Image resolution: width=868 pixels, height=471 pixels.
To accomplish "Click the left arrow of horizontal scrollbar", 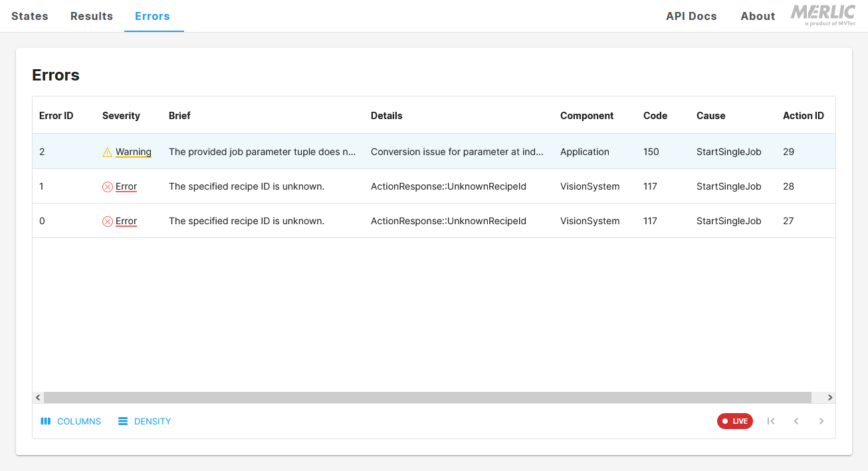I will pyautogui.click(x=39, y=397).
